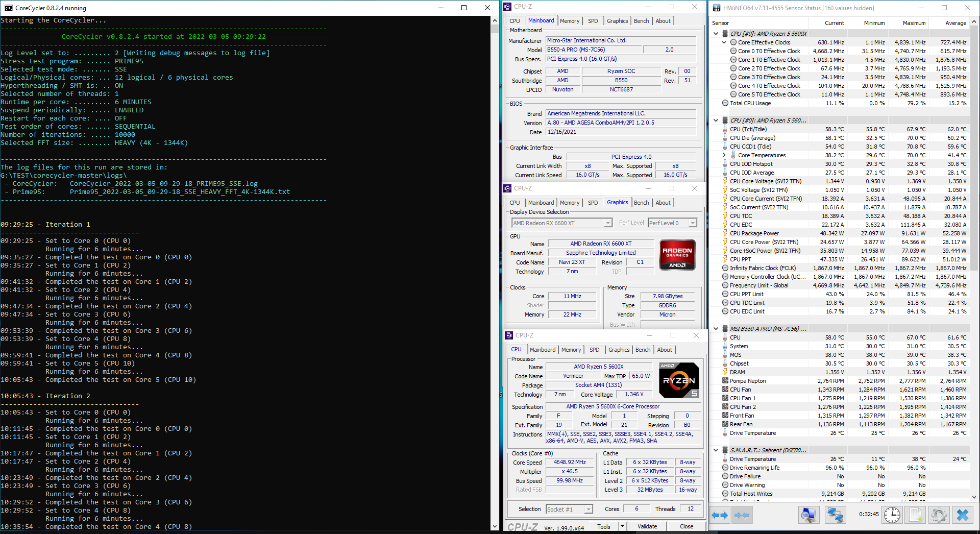Click lightning icon beside SoC Current row
980x534 pixels.
(725, 207)
